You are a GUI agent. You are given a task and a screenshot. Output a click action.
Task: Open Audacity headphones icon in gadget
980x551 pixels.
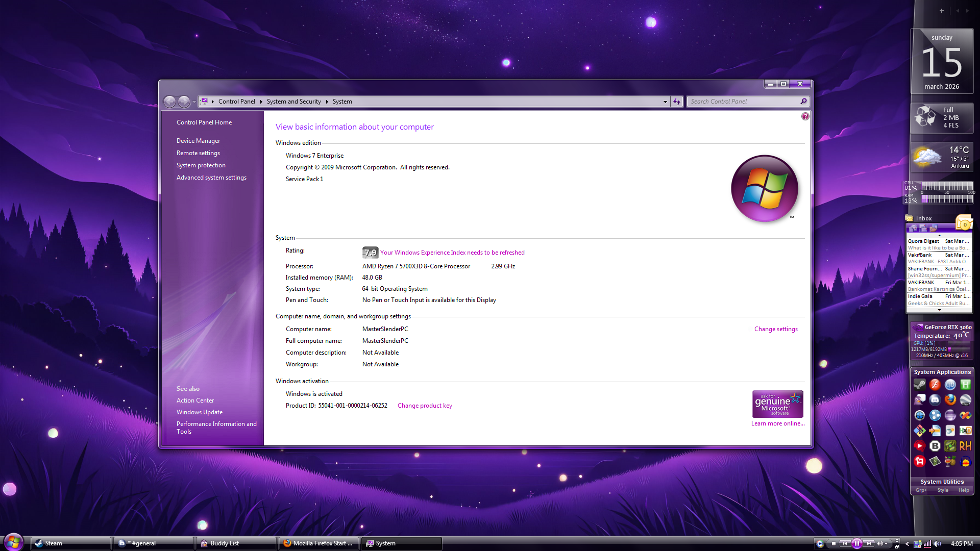pyautogui.click(x=965, y=461)
